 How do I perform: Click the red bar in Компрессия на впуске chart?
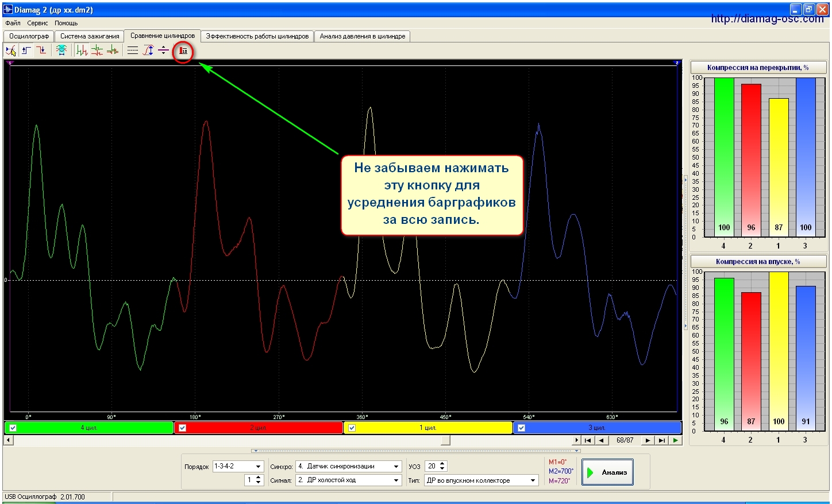click(751, 362)
